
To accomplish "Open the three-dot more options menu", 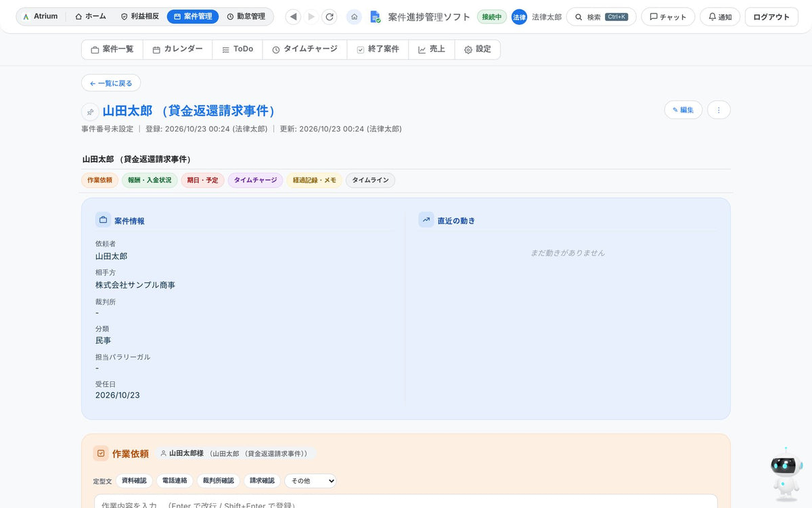I will click(719, 110).
